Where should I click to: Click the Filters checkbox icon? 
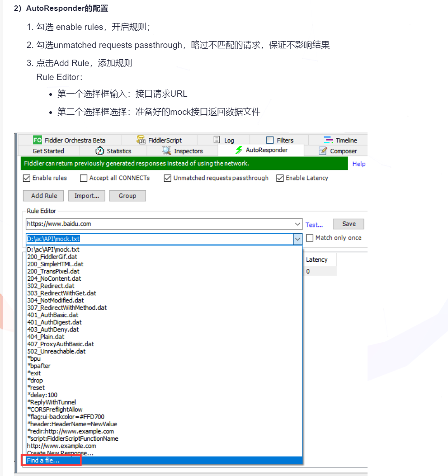270,140
